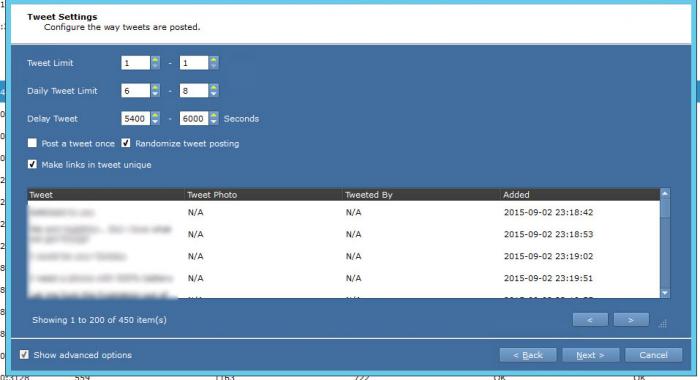Screen dimensions: 700x380
Task: Click the Delay Tweet field showing 5400
Action: pos(135,118)
